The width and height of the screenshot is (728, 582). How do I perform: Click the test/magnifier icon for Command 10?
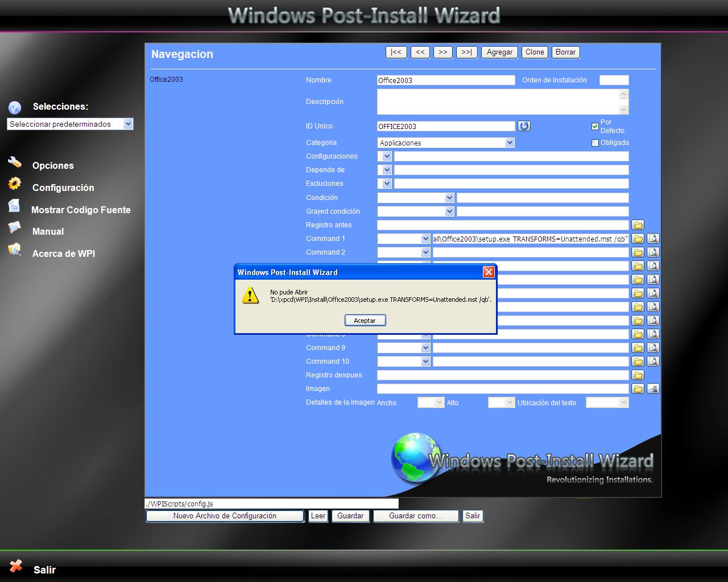pos(653,361)
